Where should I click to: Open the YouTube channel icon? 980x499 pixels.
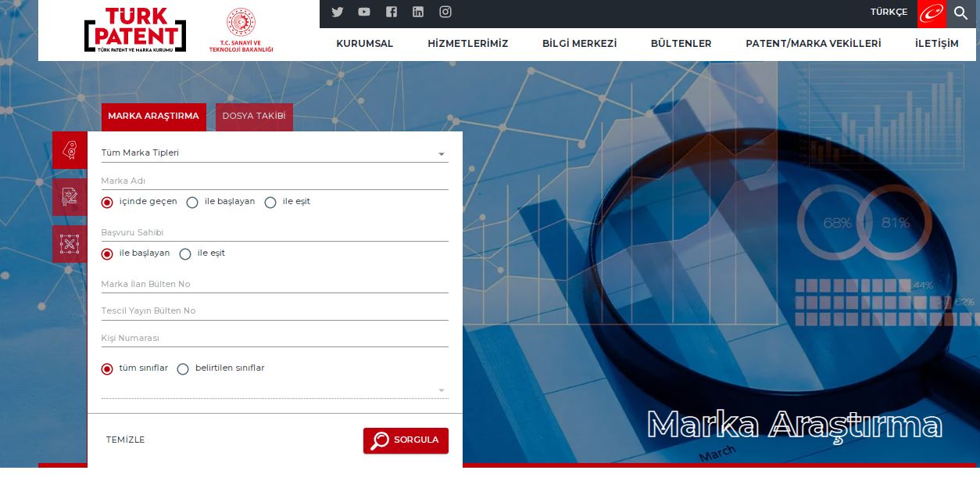point(364,12)
